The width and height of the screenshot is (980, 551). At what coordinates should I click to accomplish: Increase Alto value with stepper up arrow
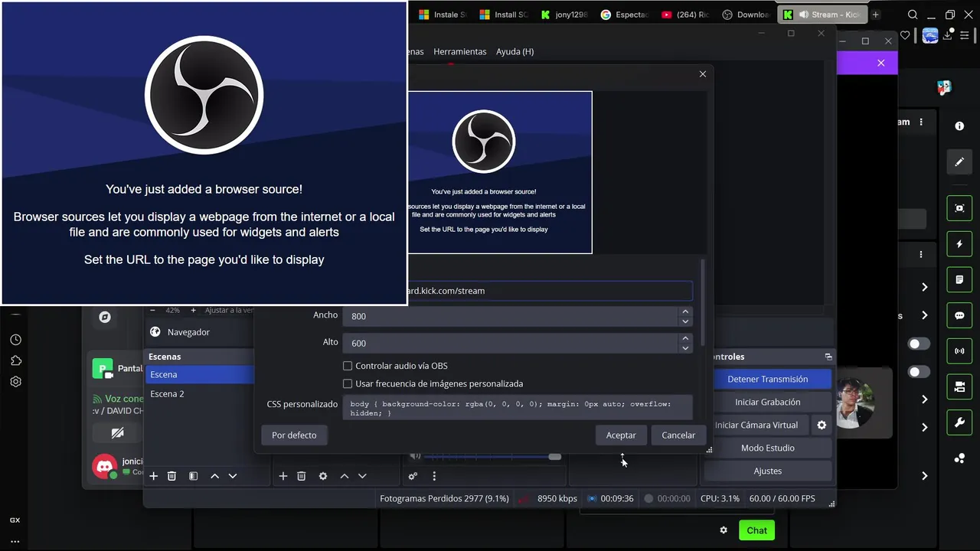(685, 339)
